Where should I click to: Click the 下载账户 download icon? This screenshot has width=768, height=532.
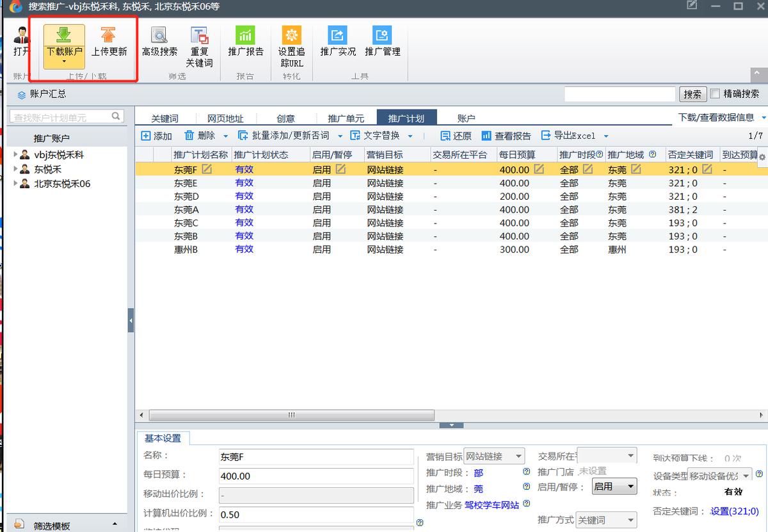[x=64, y=36]
